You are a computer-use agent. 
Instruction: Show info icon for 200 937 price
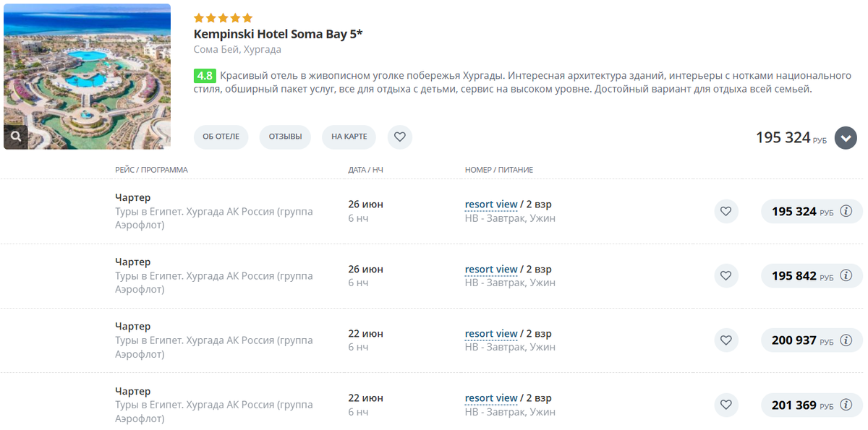(846, 340)
